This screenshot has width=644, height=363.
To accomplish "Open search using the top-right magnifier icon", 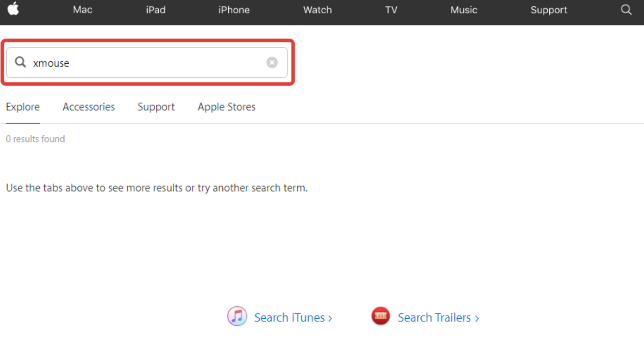I will coord(626,10).
